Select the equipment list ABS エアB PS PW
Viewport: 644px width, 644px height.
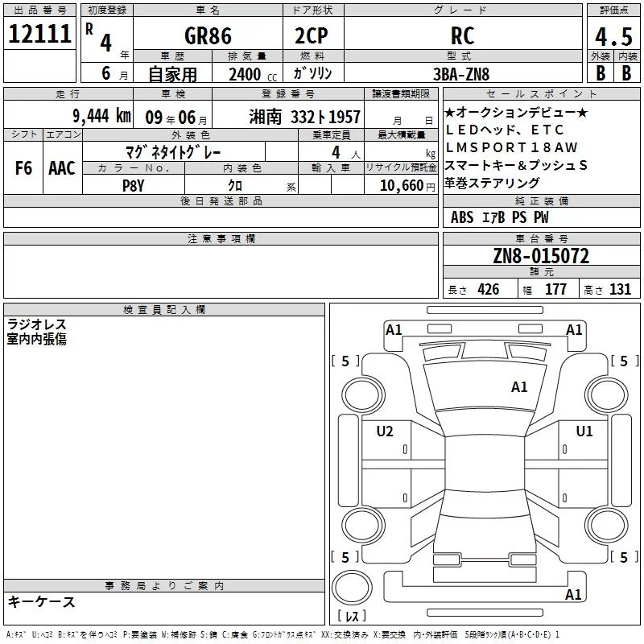point(499,217)
